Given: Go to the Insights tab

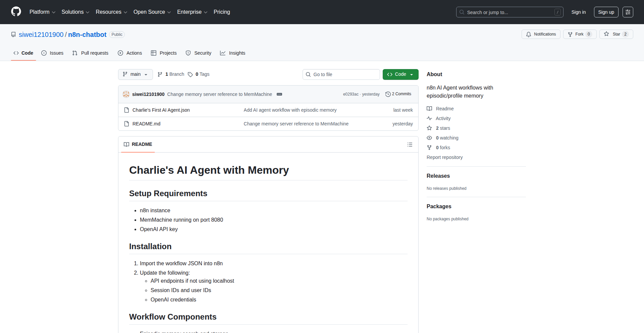Looking at the screenshot, I should (232, 53).
